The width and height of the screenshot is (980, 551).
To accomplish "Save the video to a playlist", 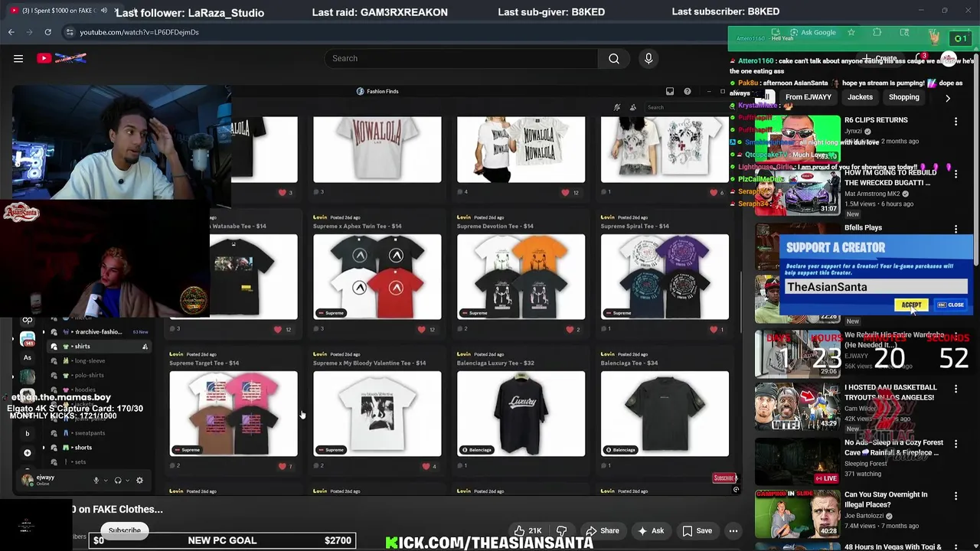I will click(697, 530).
